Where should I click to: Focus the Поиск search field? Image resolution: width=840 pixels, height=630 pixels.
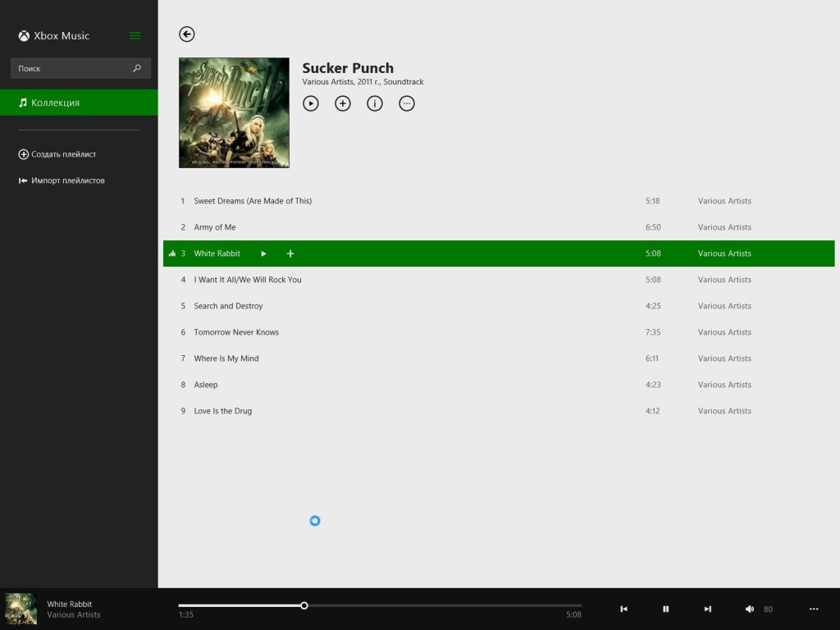[x=80, y=68]
